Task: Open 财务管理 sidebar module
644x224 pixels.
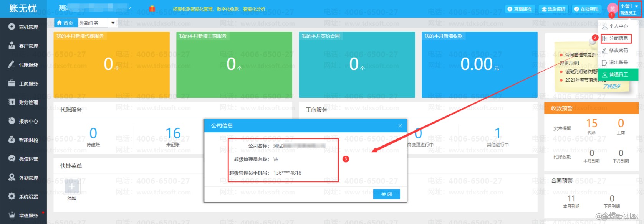Action: click(23, 102)
